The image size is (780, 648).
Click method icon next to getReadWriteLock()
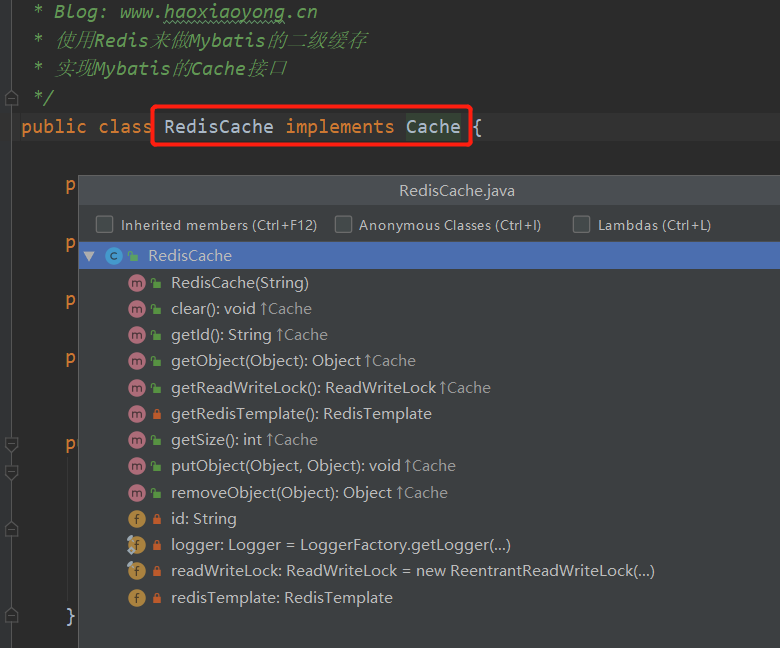point(137,388)
